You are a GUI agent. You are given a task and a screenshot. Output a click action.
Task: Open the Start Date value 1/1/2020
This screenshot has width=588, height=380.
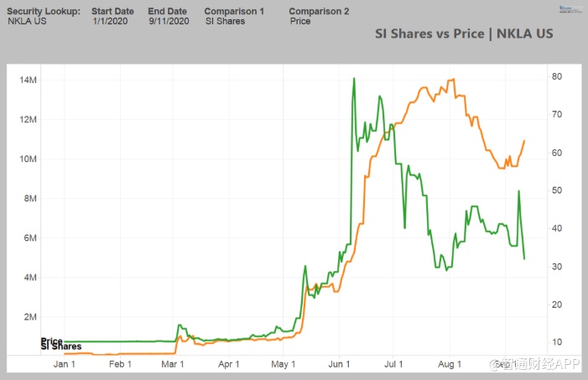[x=110, y=21]
